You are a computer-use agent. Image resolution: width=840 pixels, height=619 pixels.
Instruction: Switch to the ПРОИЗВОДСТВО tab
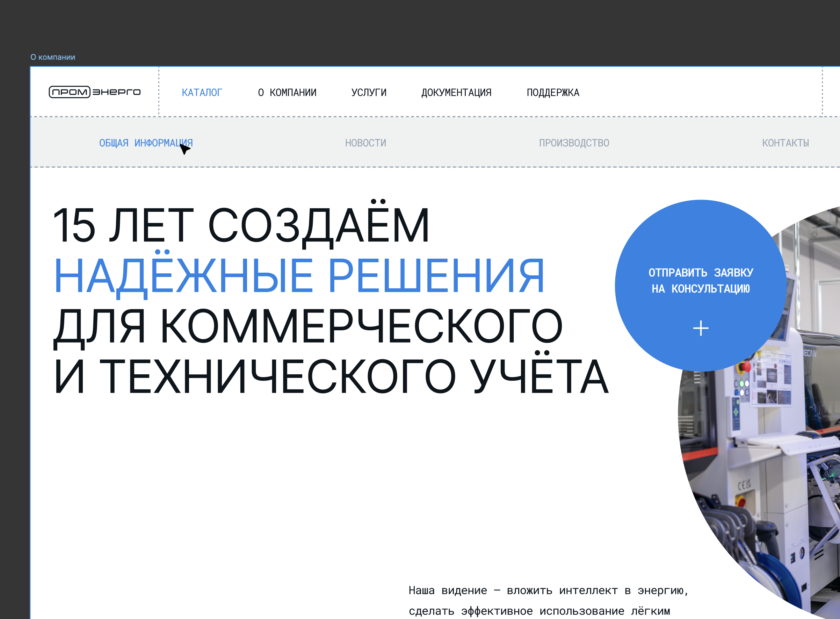[x=574, y=143]
